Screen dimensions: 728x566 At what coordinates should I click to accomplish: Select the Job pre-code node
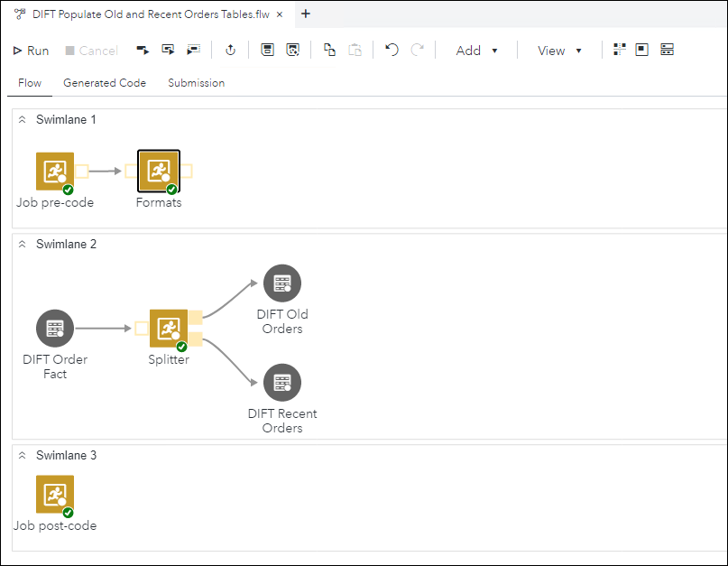coord(55,171)
